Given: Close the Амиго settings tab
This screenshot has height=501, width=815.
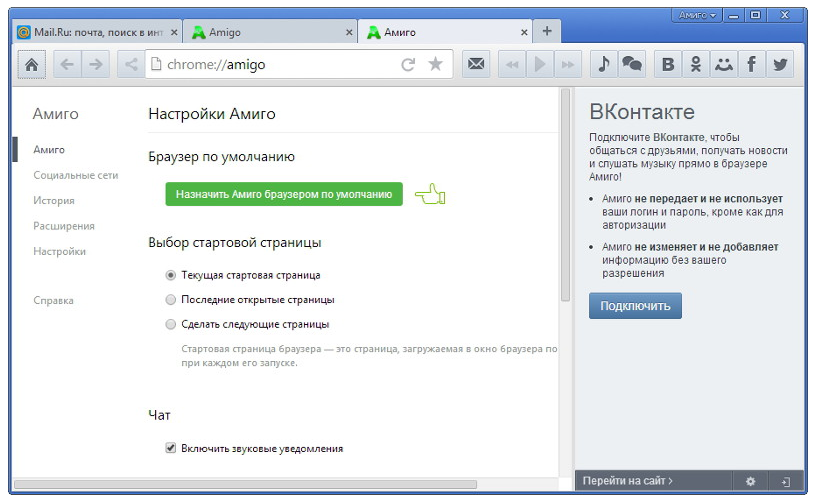Looking at the screenshot, I should [524, 32].
